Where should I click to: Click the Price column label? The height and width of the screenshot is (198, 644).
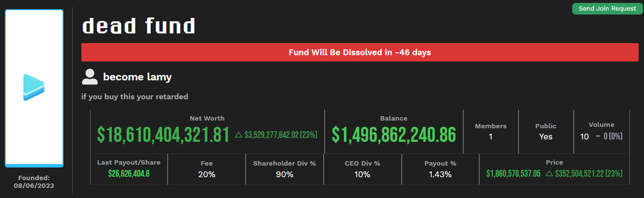(554, 163)
